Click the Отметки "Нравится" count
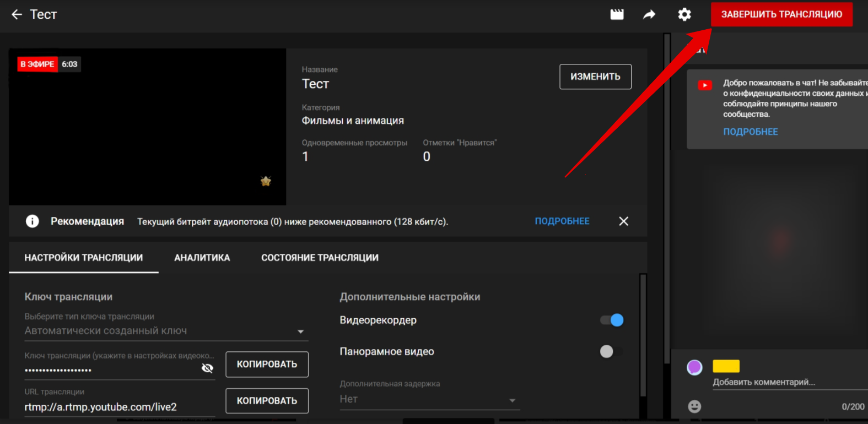The image size is (868, 424). click(427, 157)
